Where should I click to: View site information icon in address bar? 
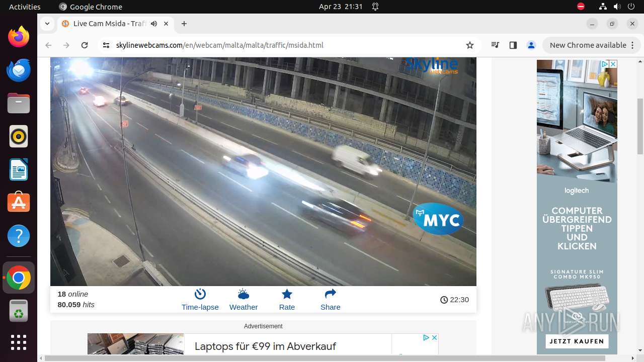[106, 45]
